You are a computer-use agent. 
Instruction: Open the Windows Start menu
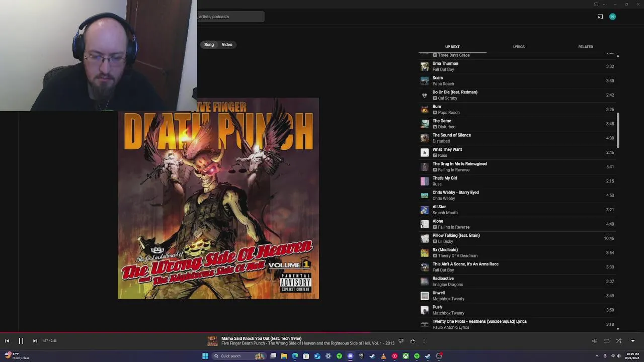(205, 356)
